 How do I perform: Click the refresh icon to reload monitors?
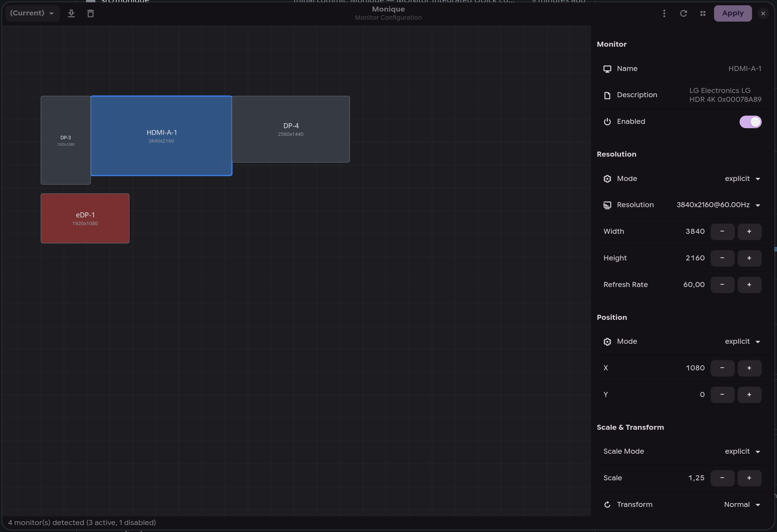(x=684, y=13)
